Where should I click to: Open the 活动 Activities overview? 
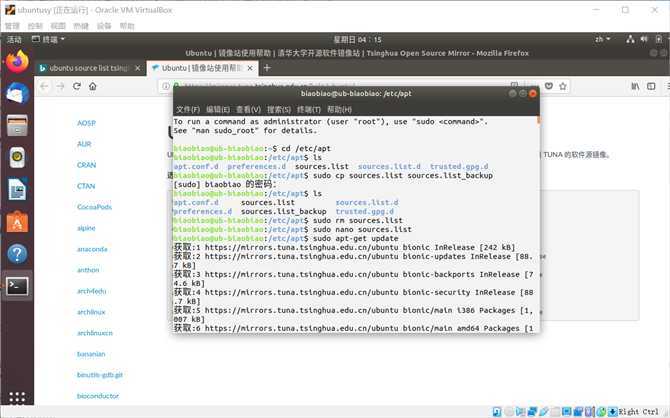coord(14,39)
